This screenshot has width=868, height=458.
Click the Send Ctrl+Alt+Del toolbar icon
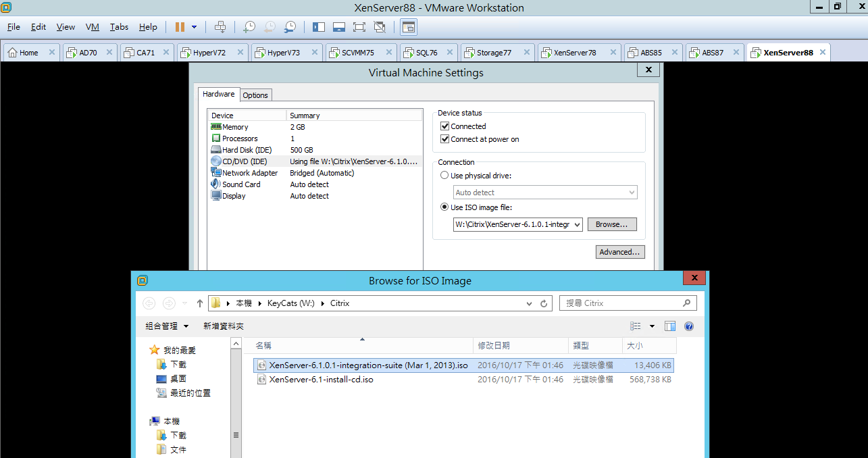click(220, 27)
